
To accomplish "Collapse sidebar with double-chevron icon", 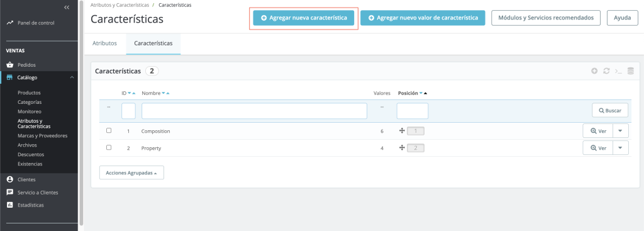I will (x=67, y=8).
